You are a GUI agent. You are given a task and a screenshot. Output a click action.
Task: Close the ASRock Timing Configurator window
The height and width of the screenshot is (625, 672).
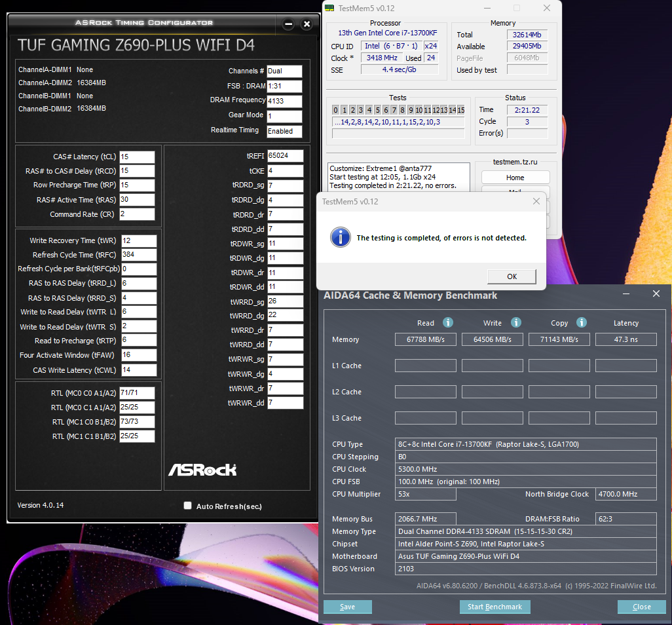pyautogui.click(x=307, y=24)
